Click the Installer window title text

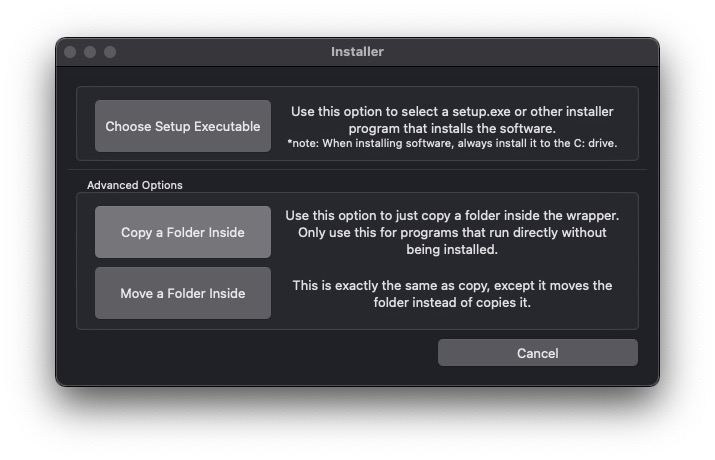[358, 52]
